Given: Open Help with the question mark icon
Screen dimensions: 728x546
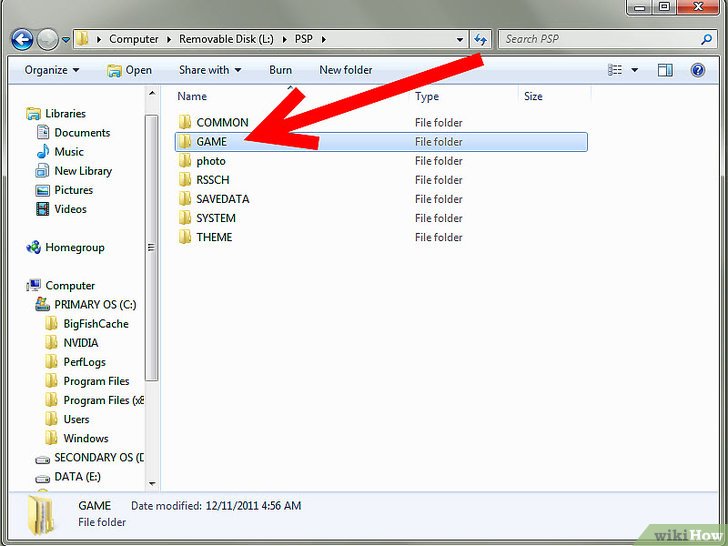Looking at the screenshot, I should click(x=697, y=70).
